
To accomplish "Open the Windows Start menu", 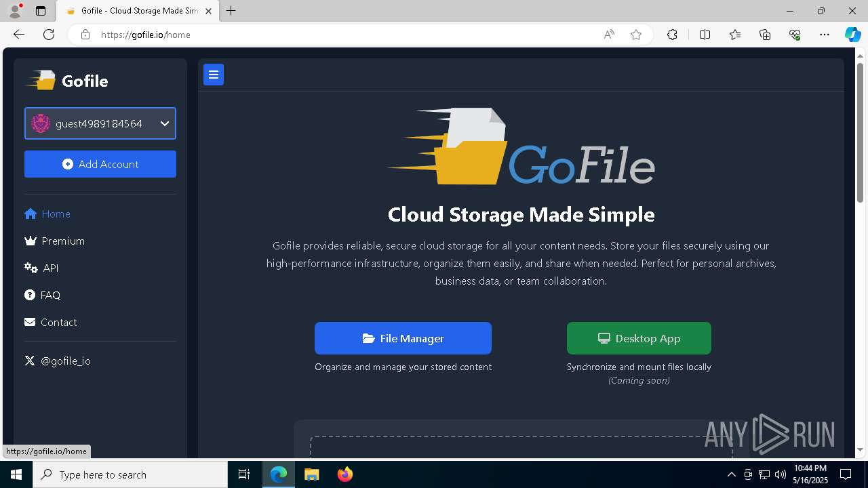I will tap(16, 474).
